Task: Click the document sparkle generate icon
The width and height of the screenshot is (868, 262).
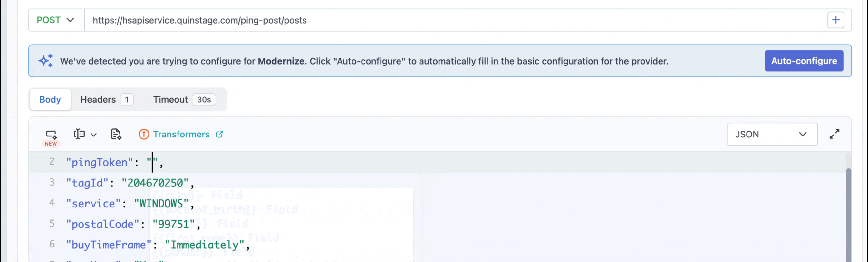Action: coord(116,134)
